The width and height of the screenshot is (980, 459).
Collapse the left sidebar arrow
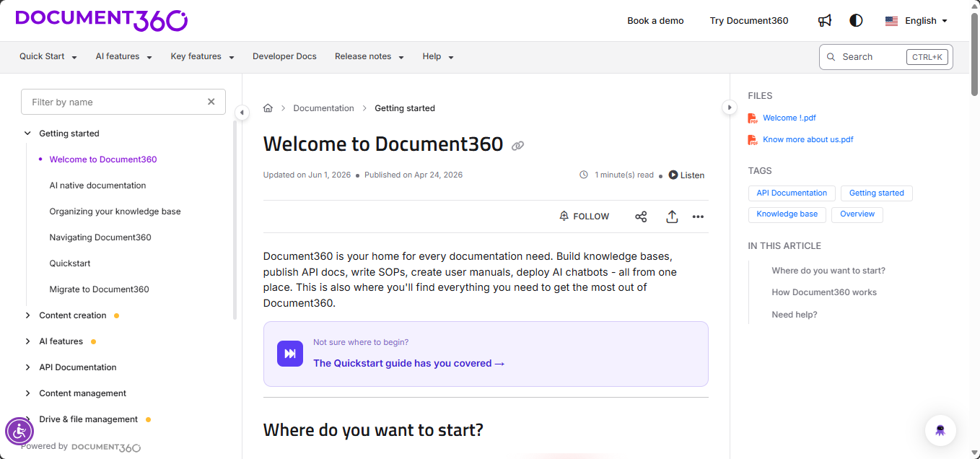242,112
